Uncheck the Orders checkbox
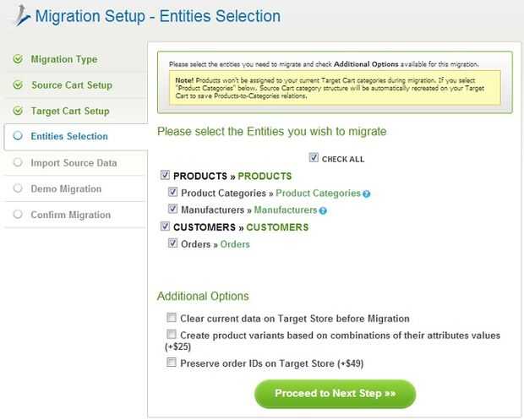Image resolution: width=524 pixels, height=420 pixels. (x=173, y=243)
